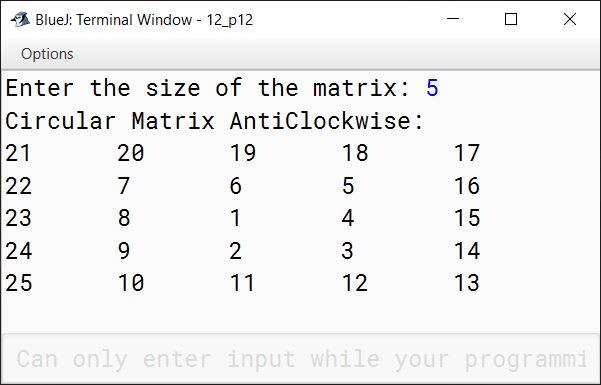Click the Enter the size prompt text
Image resolution: width=601 pixels, height=385 pixels.
207,88
